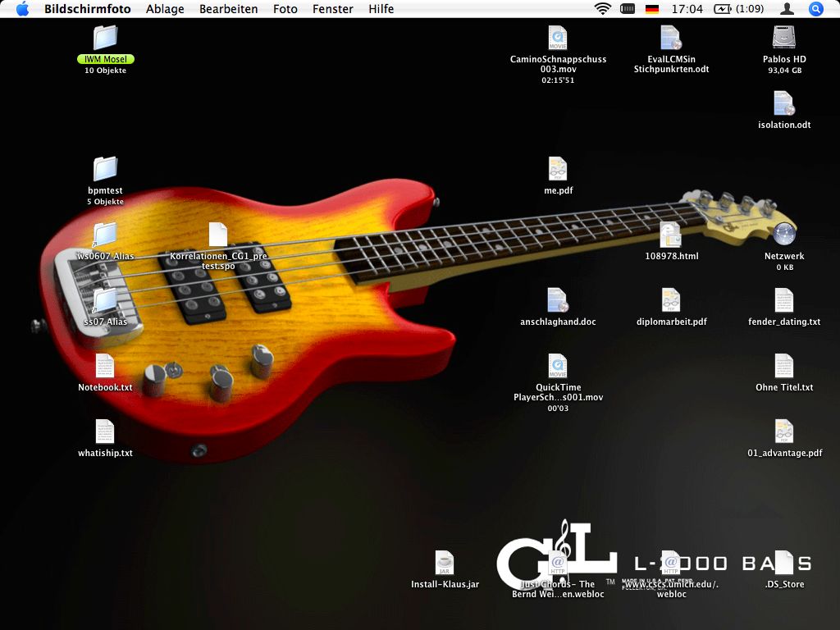
Task: Open the Hilfe menu
Action: 381,9
